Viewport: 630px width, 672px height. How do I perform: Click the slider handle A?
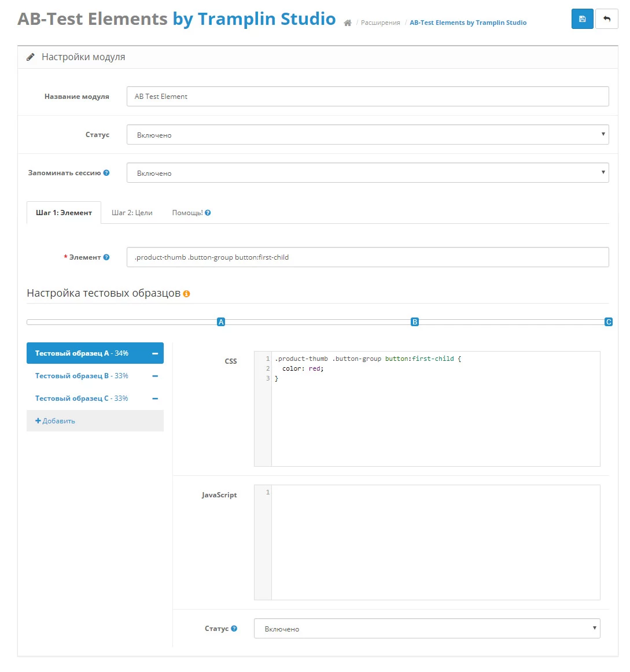(x=221, y=322)
